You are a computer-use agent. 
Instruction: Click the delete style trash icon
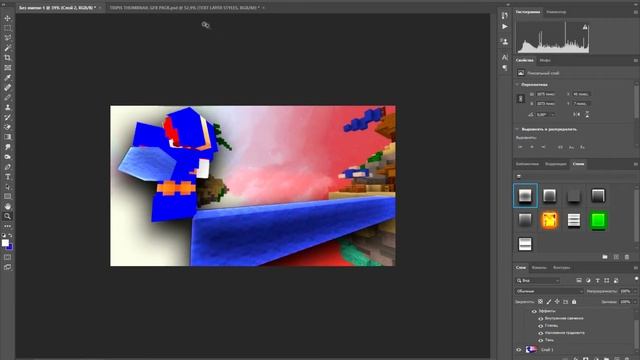tap(627, 257)
